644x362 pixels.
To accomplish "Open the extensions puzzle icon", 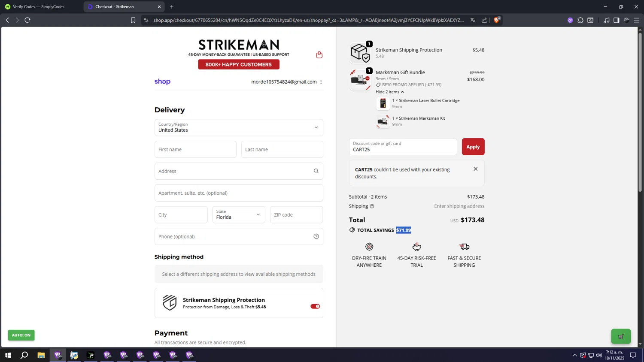I will [x=580, y=20].
